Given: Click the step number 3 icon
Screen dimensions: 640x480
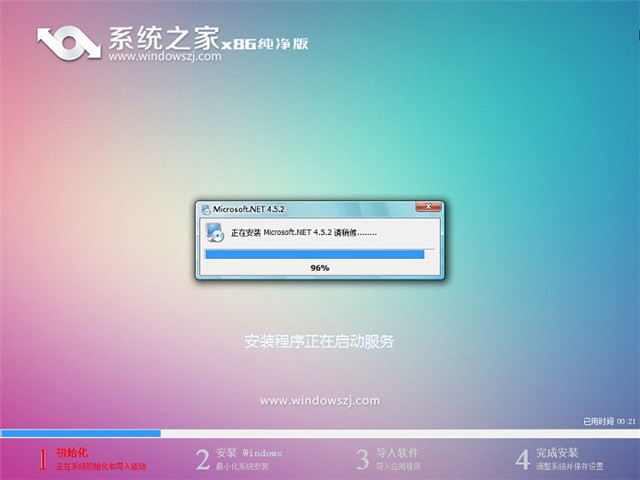Looking at the screenshot, I should point(362,459).
